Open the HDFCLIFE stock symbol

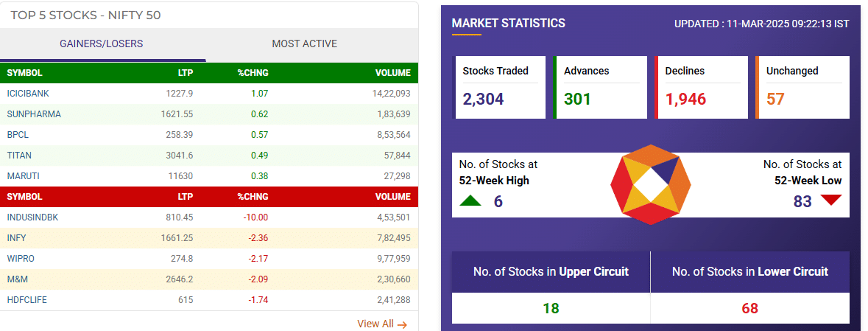(x=27, y=300)
